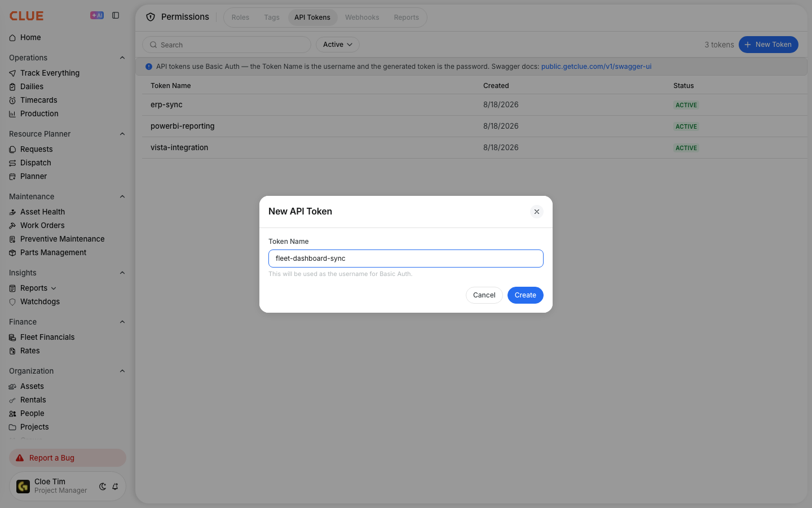
Task: Click the Create button in dialog
Action: pyautogui.click(x=526, y=295)
